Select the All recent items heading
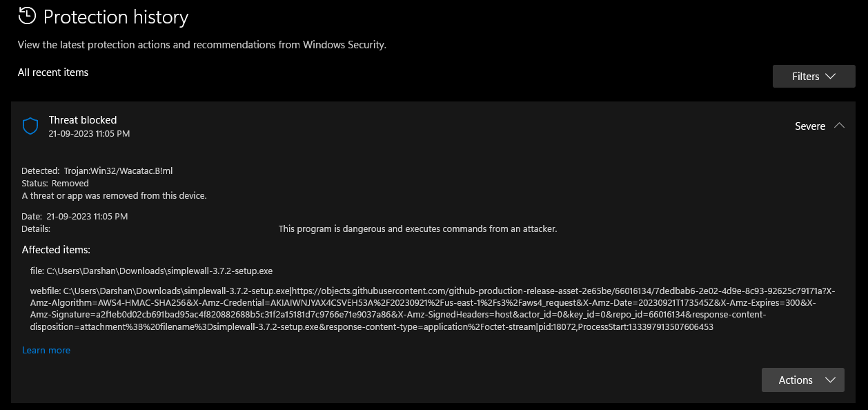 point(53,72)
